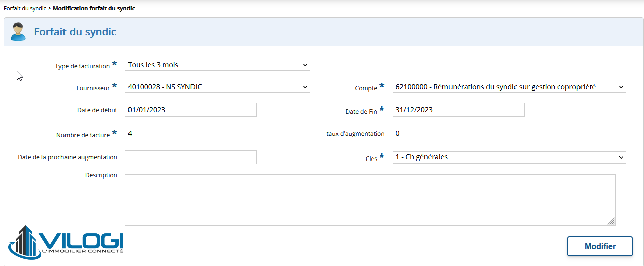Expand the Fournisseur supplier dropdown
Viewport: 644px width, 266px height.
point(218,87)
